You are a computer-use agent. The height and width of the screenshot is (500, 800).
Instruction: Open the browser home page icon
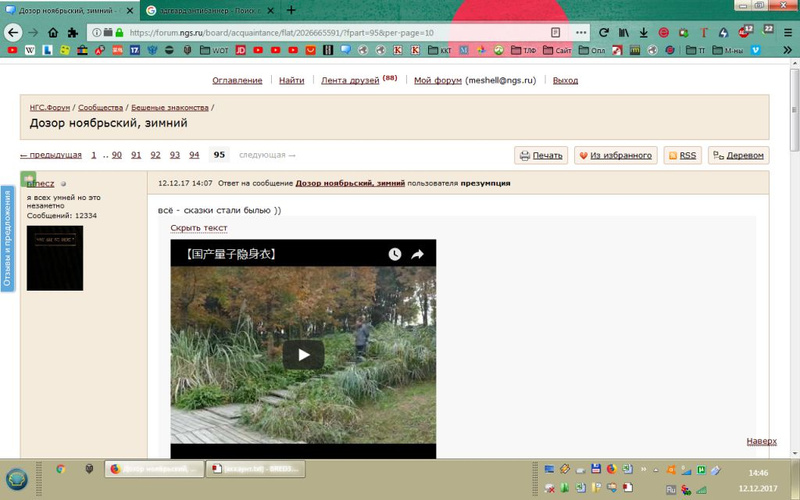pos(73,32)
